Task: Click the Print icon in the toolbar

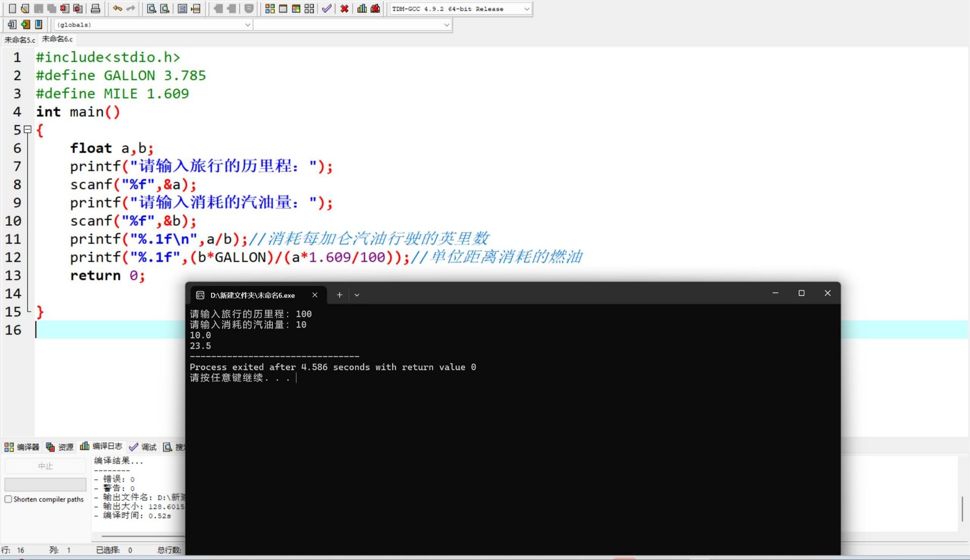Action: click(x=95, y=9)
